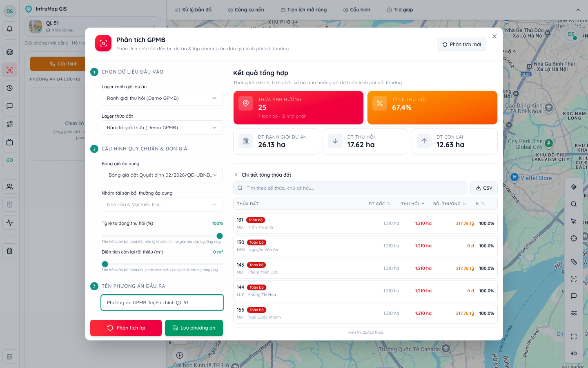The height and width of the screenshot is (368, 588).
Task: Sort the table by DT GỐC column
Action: point(380,204)
